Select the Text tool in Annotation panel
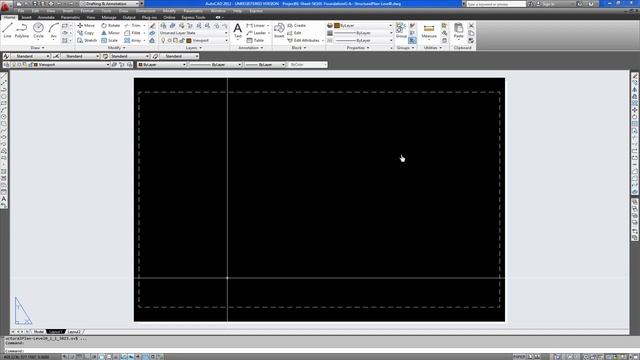The image size is (640, 360). coord(238,31)
